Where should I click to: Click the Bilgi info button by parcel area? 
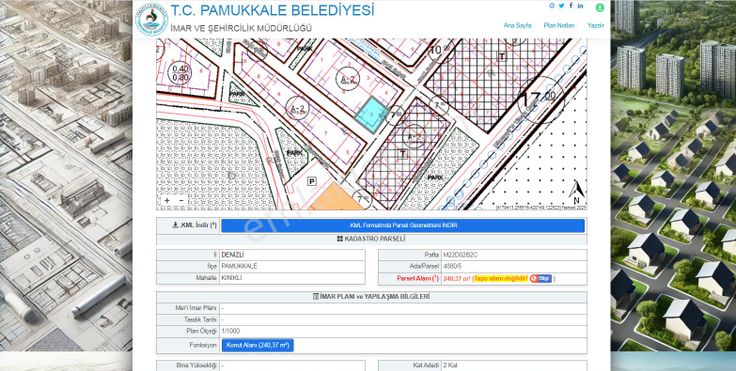[541, 278]
